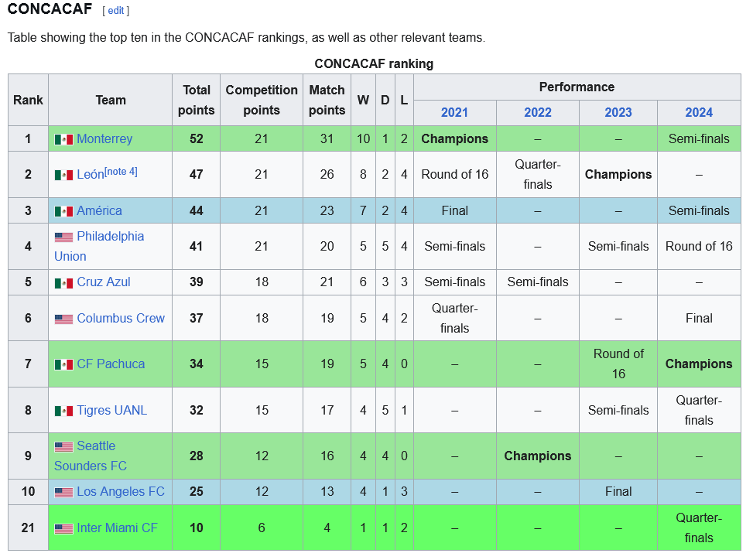This screenshot has height=560, width=753.
Task: Open the Cruz Azul team link
Action: pos(104,282)
